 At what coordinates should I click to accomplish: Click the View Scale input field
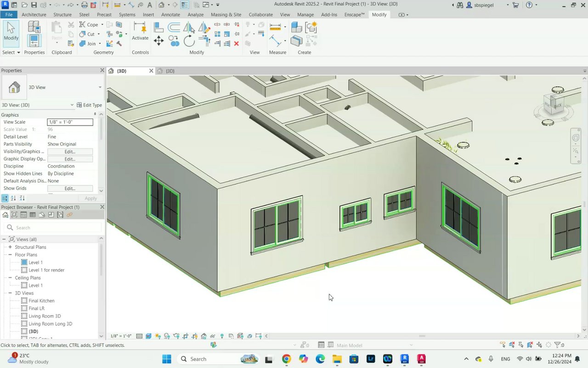pyautogui.click(x=70, y=122)
